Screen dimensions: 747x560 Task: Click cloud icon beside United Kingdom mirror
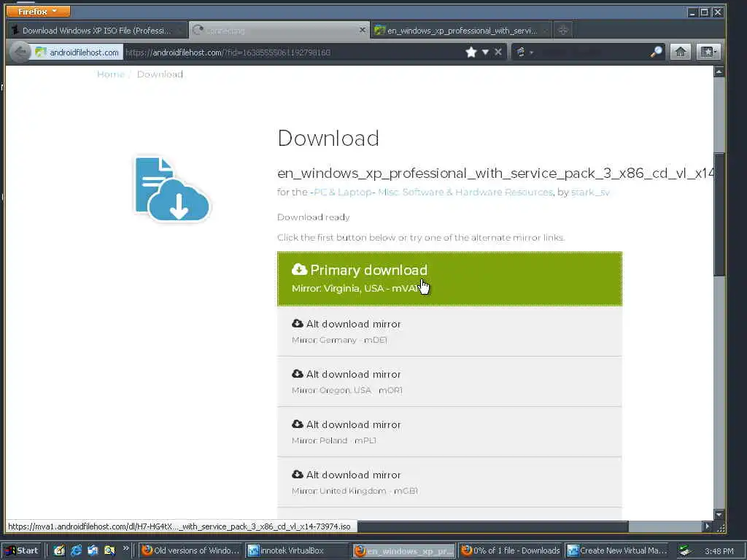click(x=298, y=474)
